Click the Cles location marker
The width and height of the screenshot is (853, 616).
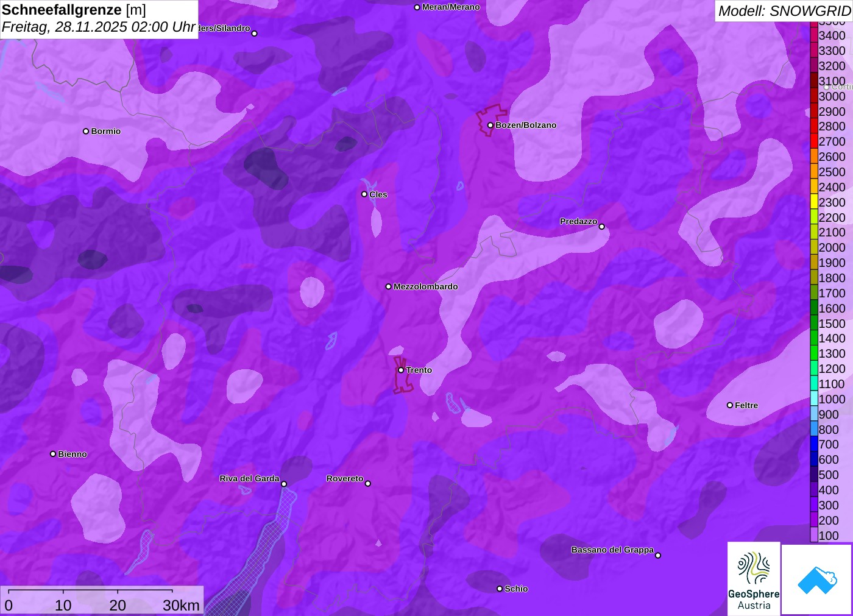coord(364,194)
